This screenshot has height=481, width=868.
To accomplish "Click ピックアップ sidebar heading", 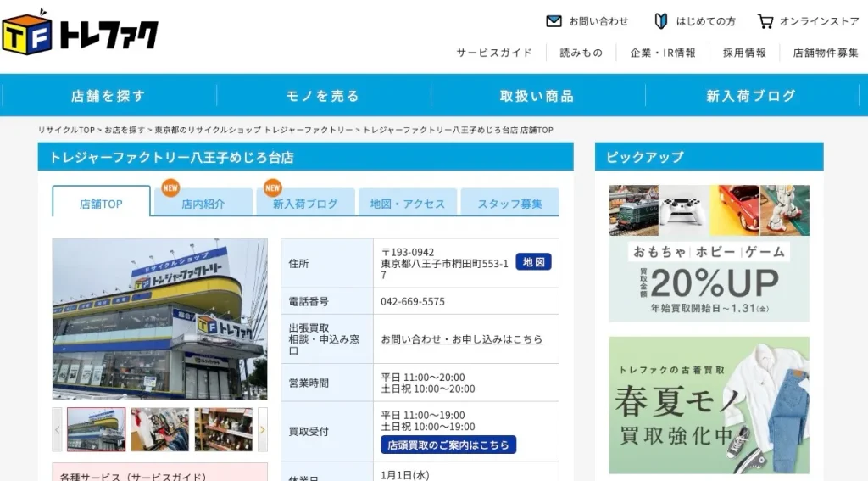I will pyautogui.click(x=645, y=157).
